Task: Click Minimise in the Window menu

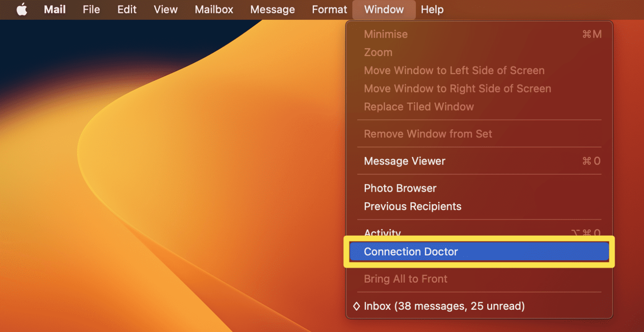Action: [x=385, y=34]
